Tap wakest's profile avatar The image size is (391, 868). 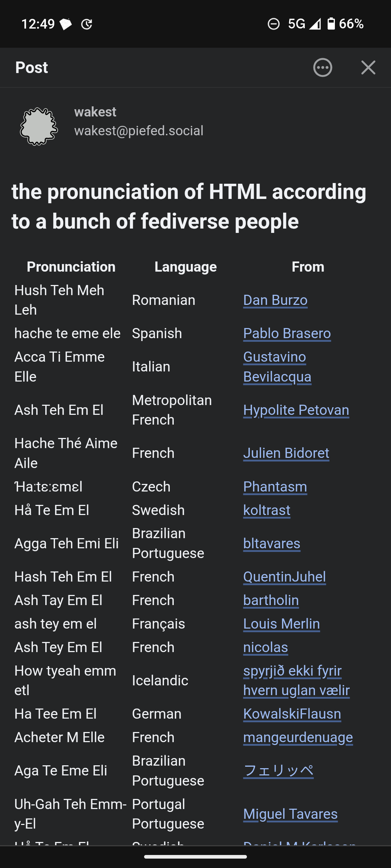(x=39, y=127)
